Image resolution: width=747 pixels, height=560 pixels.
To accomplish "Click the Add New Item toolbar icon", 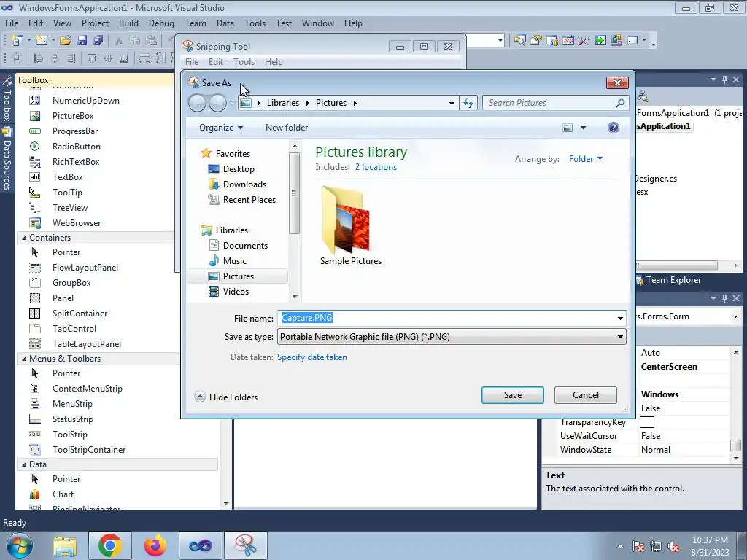I will pyautogui.click(x=41, y=41).
